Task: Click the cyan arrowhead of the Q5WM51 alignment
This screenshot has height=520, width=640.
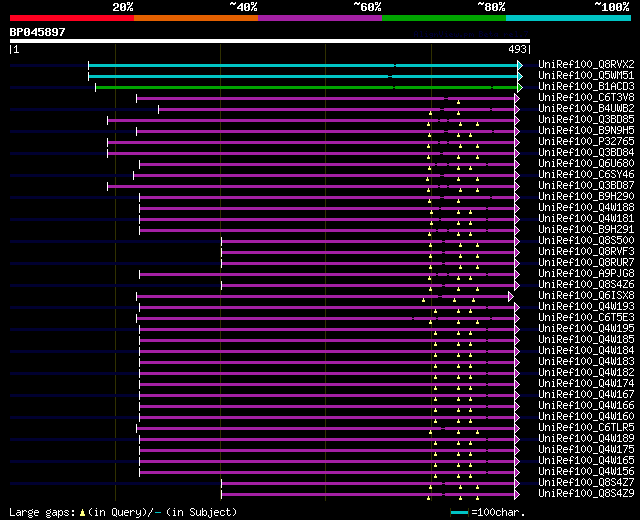Action: click(520, 76)
